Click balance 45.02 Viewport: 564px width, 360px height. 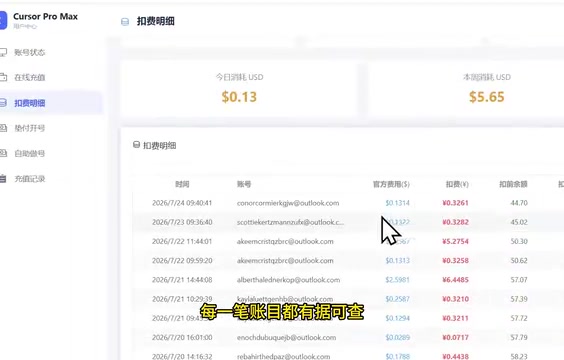pos(519,222)
